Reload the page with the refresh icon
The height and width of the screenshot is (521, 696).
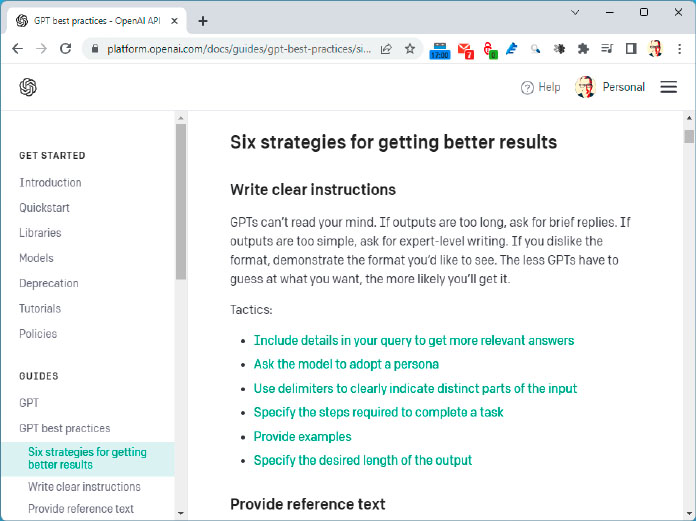[66, 48]
